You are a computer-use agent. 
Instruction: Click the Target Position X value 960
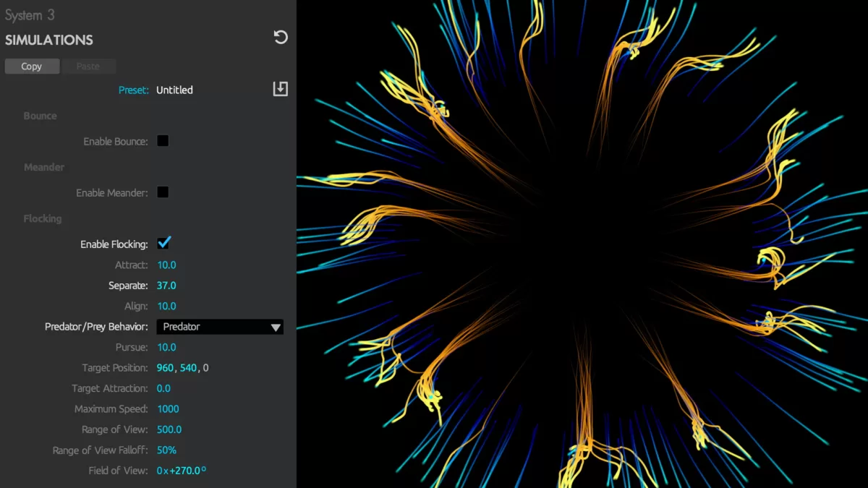pyautogui.click(x=165, y=368)
